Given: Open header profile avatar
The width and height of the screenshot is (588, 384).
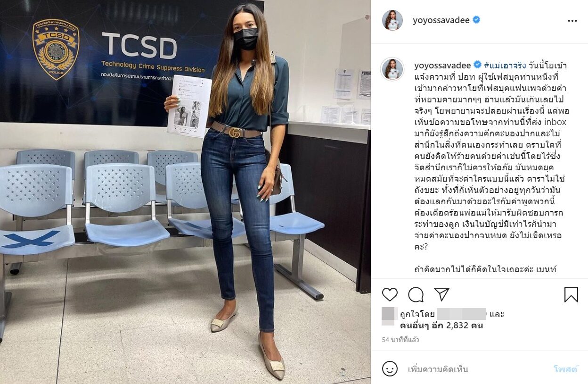Looking at the screenshot, I should [x=392, y=20].
